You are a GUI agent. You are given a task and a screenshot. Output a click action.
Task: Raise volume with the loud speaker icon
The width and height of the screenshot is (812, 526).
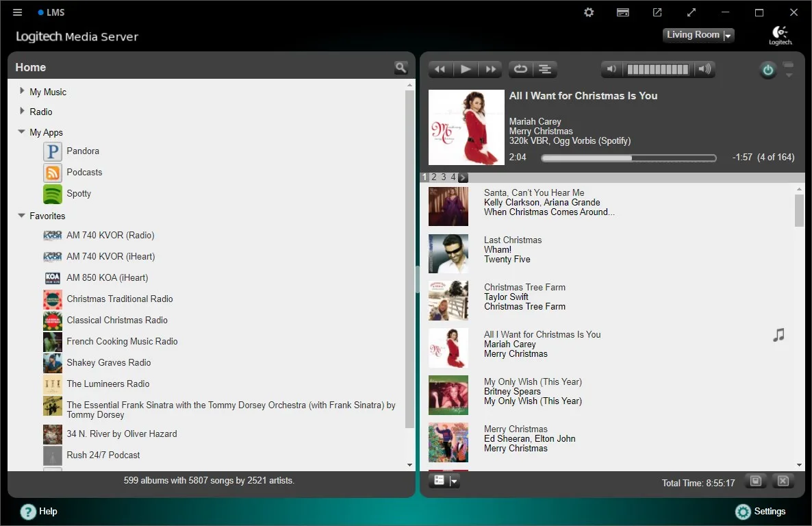pyautogui.click(x=705, y=69)
